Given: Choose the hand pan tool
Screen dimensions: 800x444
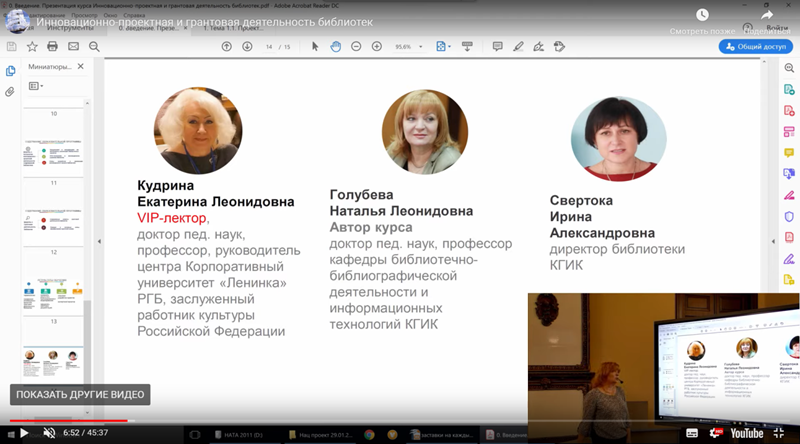Looking at the screenshot, I should pos(335,46).
